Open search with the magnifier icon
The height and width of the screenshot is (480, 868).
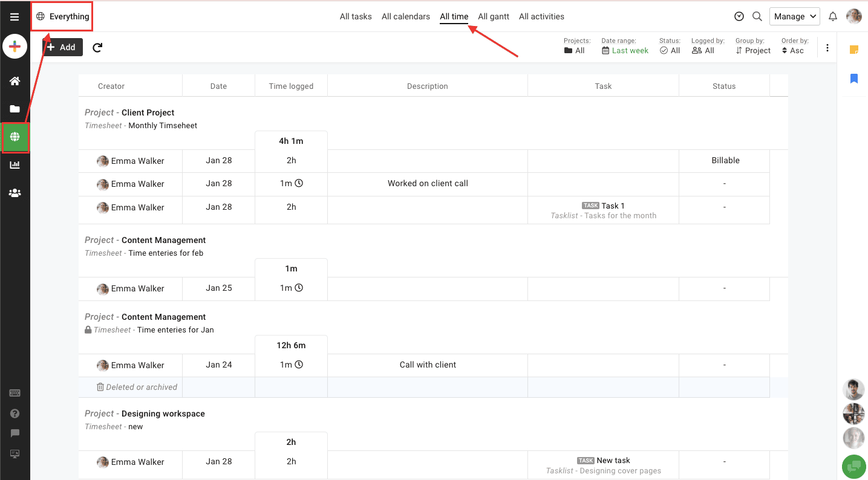757,16
